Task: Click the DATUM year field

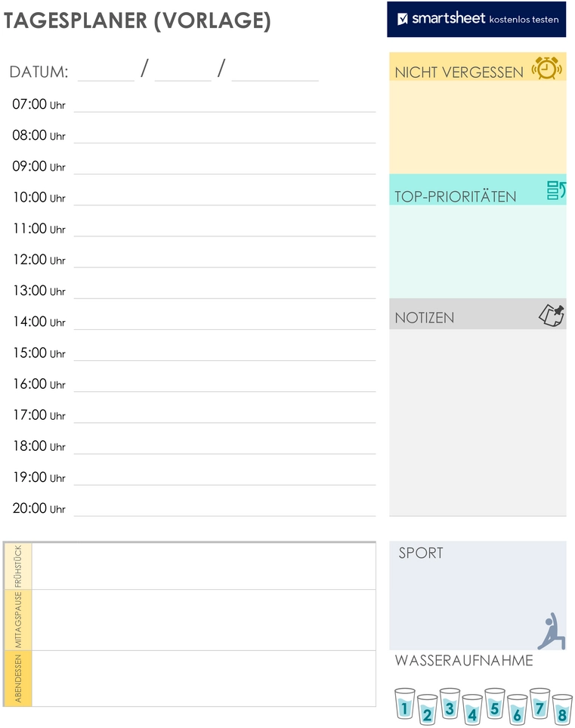Action: [x=275, y=71]
